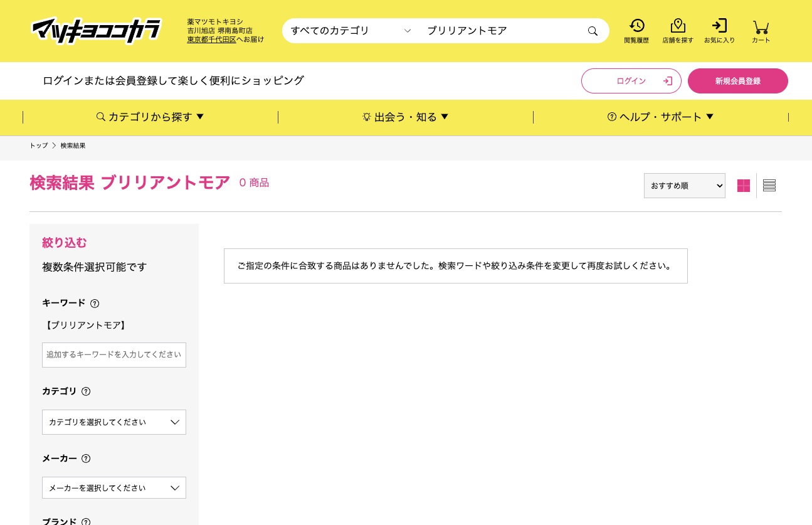The image size is (812, 525).
Task: Expand カテゴリから探す menu
Action: click(150, 117)
